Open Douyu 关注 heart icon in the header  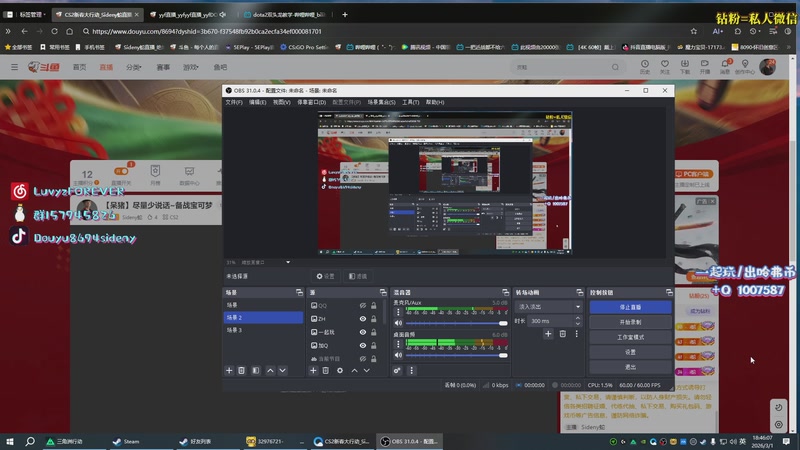[665, 66]
